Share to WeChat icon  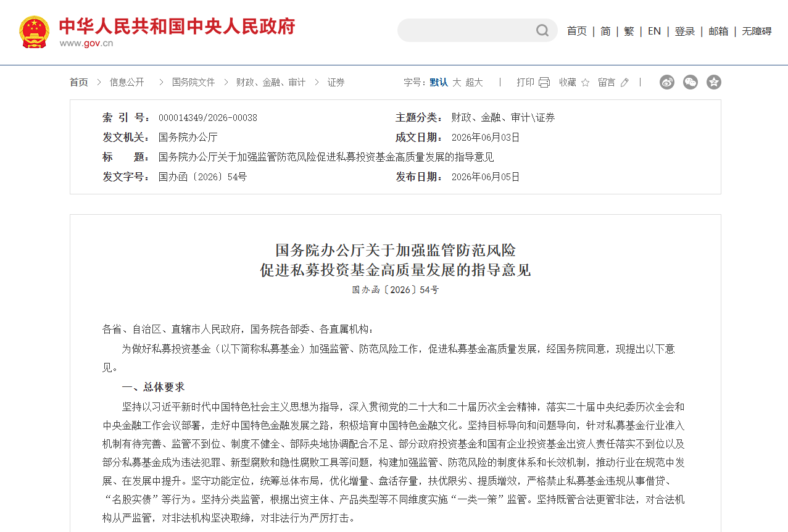tap(691, 82)
